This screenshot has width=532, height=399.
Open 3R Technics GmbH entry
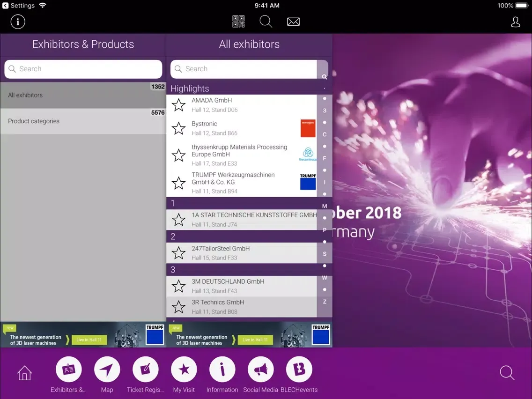(242, 307)
